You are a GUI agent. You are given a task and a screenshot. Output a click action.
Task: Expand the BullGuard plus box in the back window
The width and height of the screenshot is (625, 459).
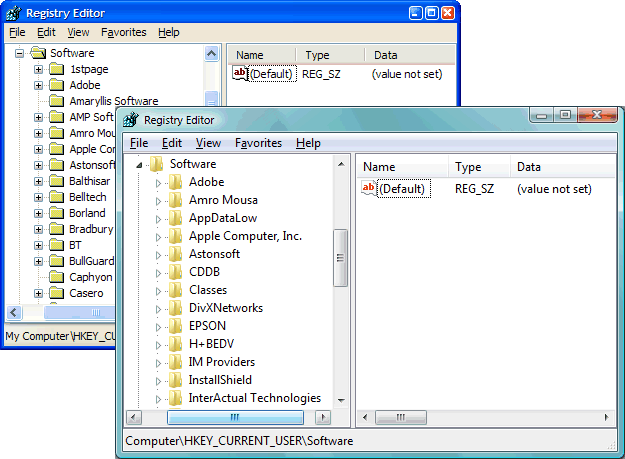tap(38, 261)
